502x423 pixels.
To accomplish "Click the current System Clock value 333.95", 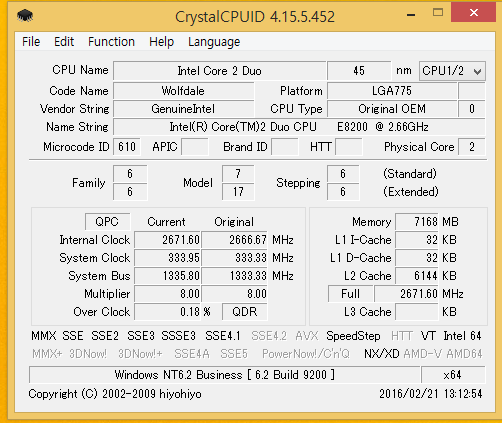I will coord(167,258).
